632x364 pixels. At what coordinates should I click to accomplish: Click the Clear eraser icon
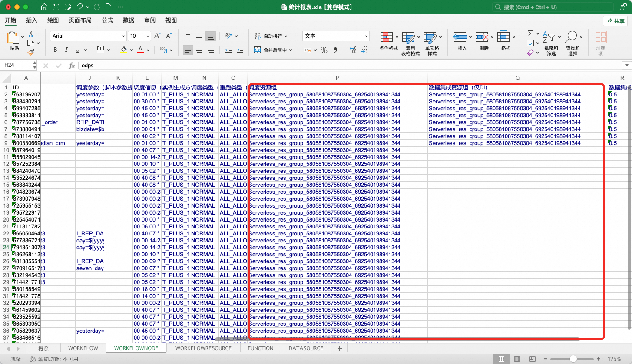pyautogui.click(x=530, y=52)
